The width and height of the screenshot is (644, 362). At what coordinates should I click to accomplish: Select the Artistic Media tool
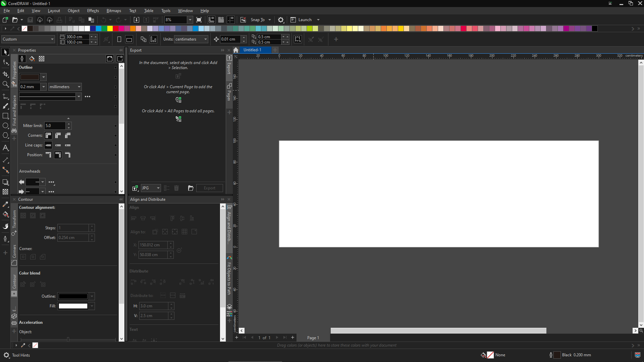(5, 106)
